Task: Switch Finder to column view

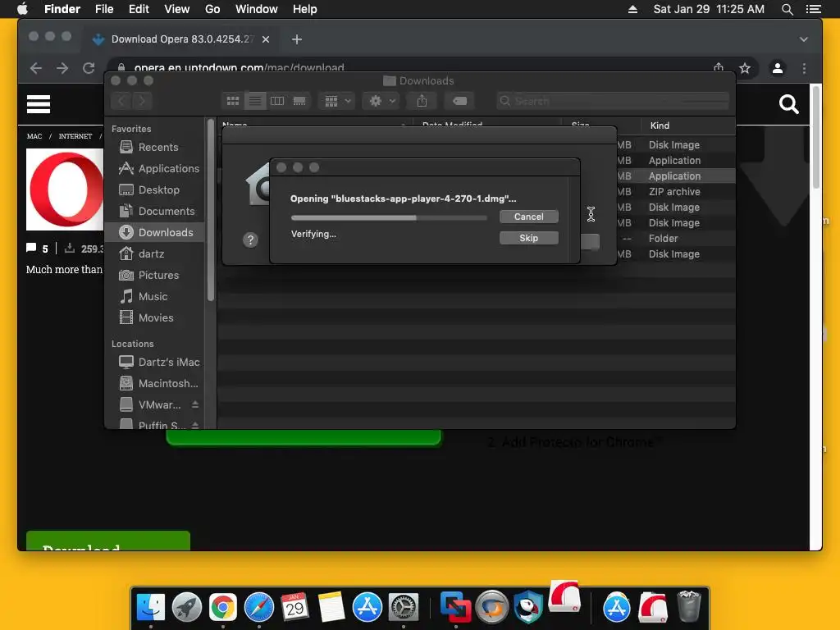Action: pyautogui.click(x=277, y=101)
